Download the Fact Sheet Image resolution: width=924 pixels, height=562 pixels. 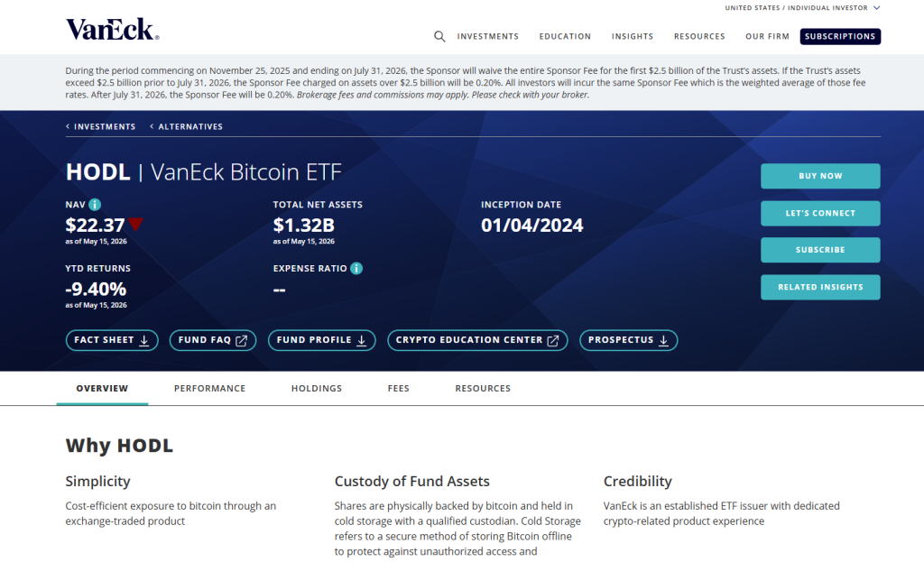(112, 340)
